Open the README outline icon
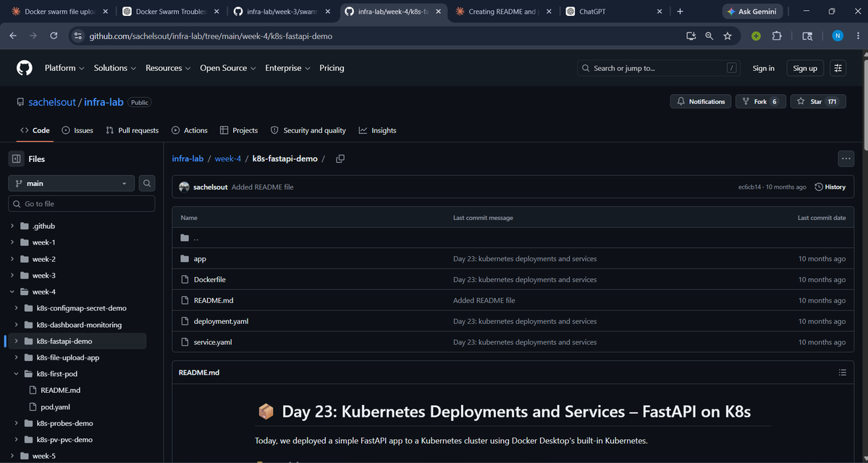The image size is (868, 463). point(843,373)
